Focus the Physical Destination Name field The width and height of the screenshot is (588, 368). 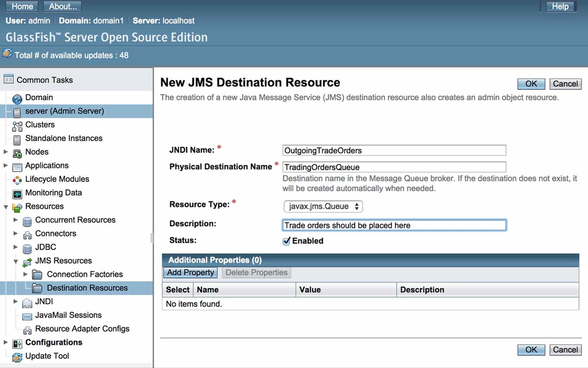point(394,167)
